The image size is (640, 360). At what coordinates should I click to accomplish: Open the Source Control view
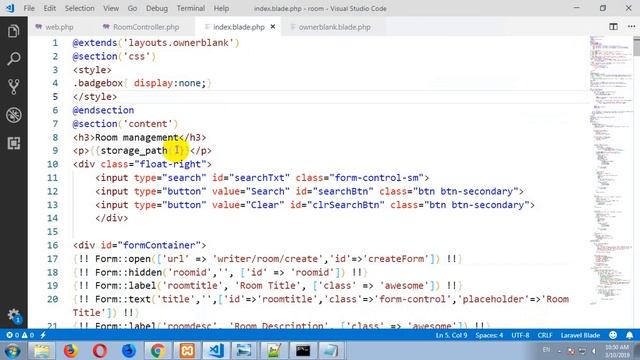pos(13,87)
